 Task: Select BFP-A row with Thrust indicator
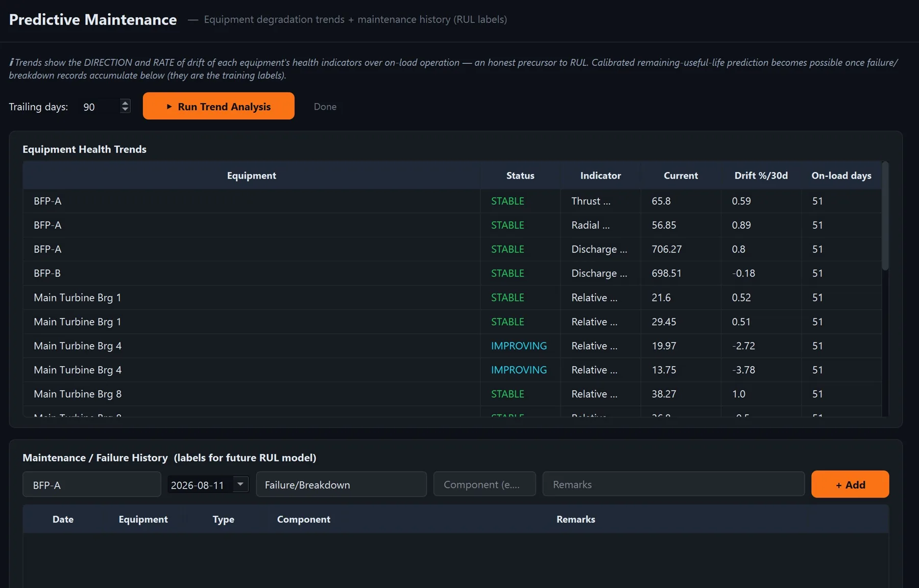tap(452, 201)
